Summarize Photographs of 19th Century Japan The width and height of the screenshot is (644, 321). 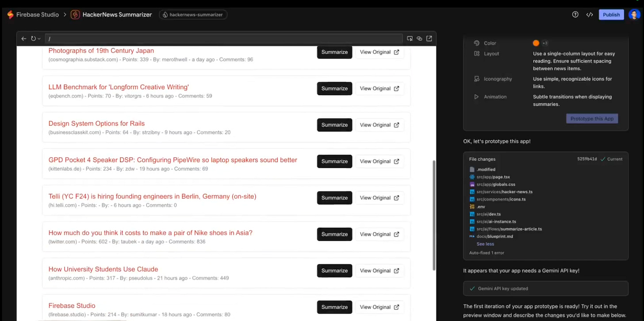[x=334, y=52]
